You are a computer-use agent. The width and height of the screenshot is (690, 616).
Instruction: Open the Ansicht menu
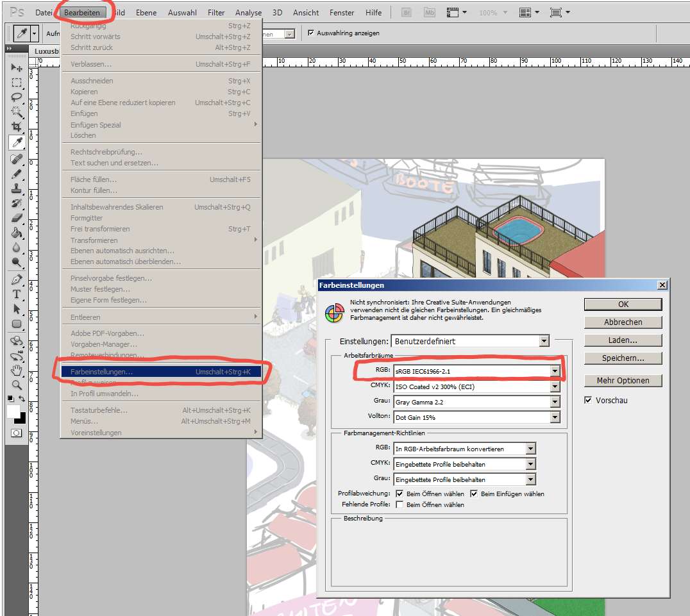coord(306,13)
